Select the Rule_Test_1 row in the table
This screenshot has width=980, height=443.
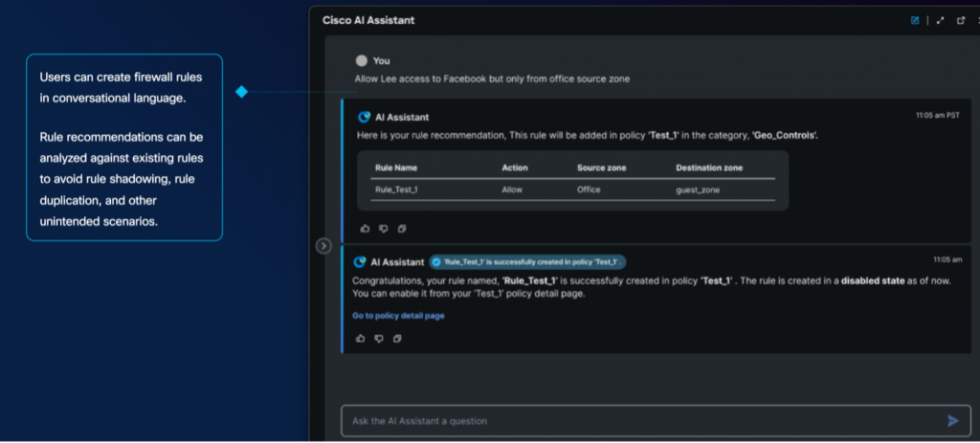572,189
